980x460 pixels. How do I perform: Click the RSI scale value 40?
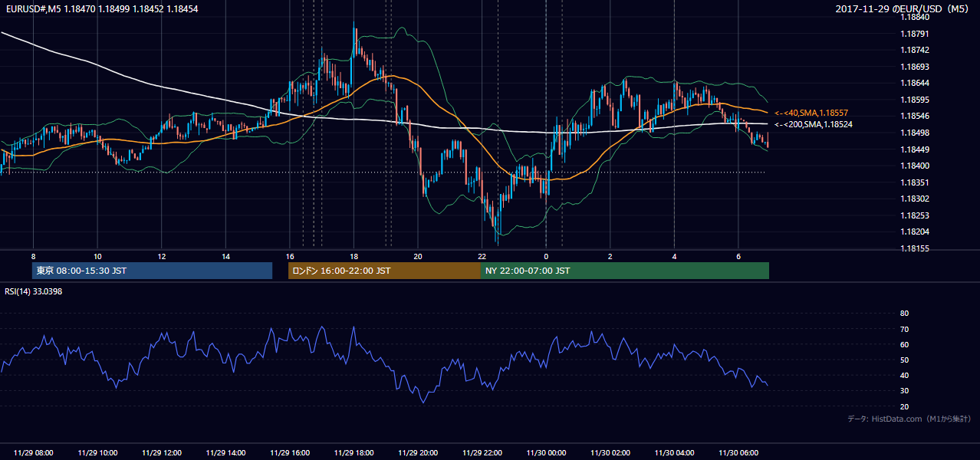(x=904, y=375)
